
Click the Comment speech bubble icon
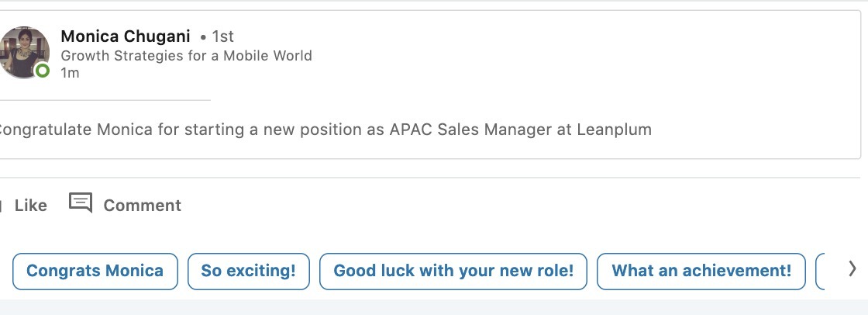click(81, 203)
